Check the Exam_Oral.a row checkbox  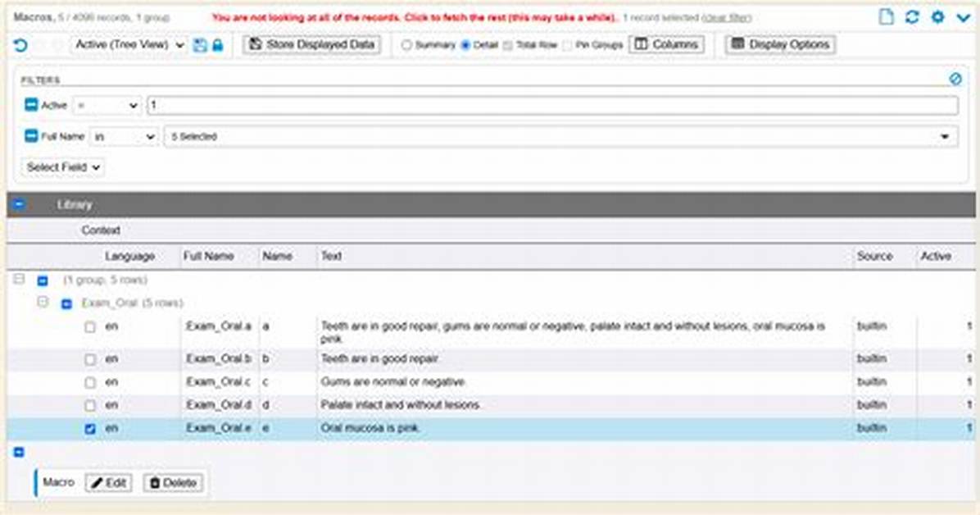90,327
